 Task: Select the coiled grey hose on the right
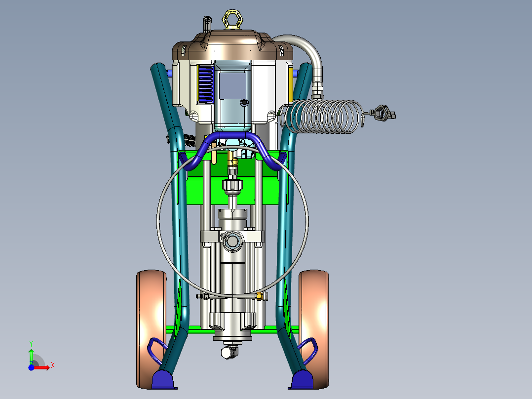tap(322, 117)
